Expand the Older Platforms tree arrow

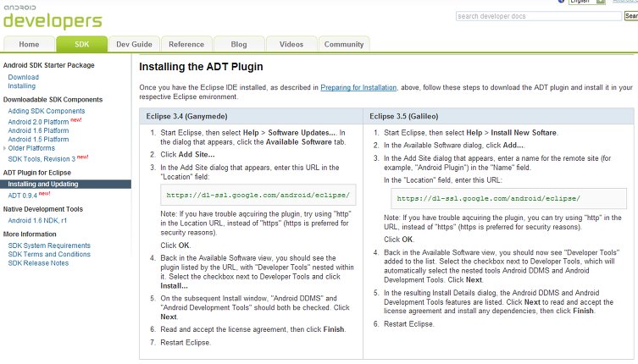point(4,148)
